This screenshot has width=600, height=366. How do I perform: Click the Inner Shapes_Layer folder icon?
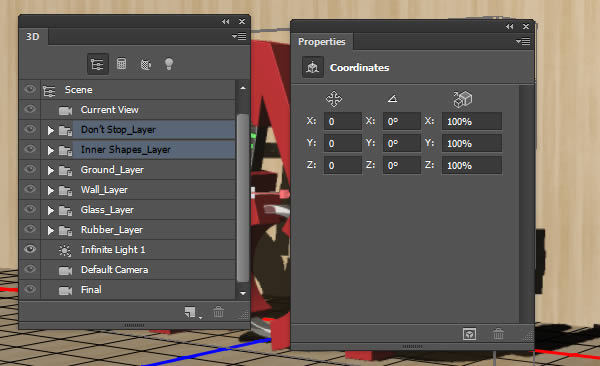(65, 151)
